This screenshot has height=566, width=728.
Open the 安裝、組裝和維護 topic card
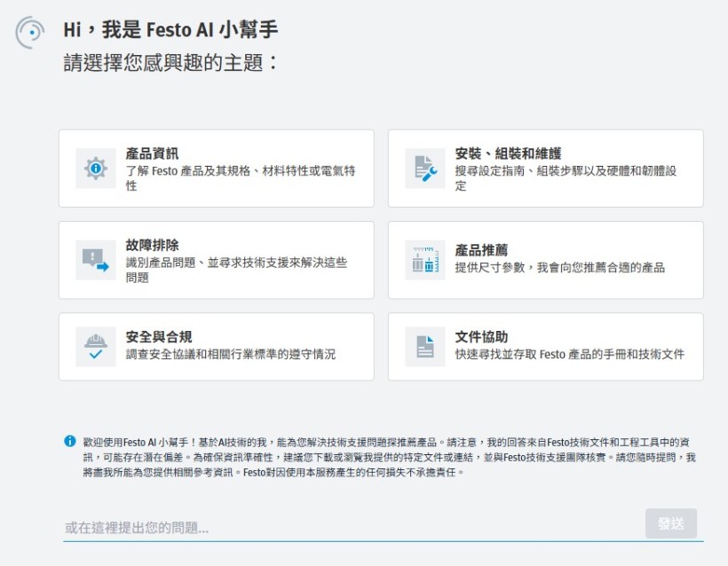coord(542,168)
